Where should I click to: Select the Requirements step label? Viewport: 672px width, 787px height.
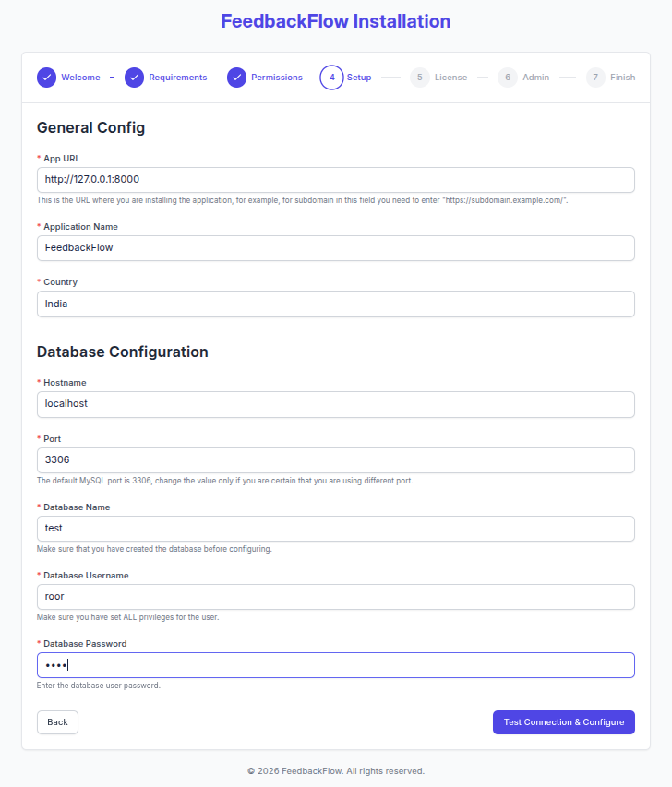coord(178,78)
